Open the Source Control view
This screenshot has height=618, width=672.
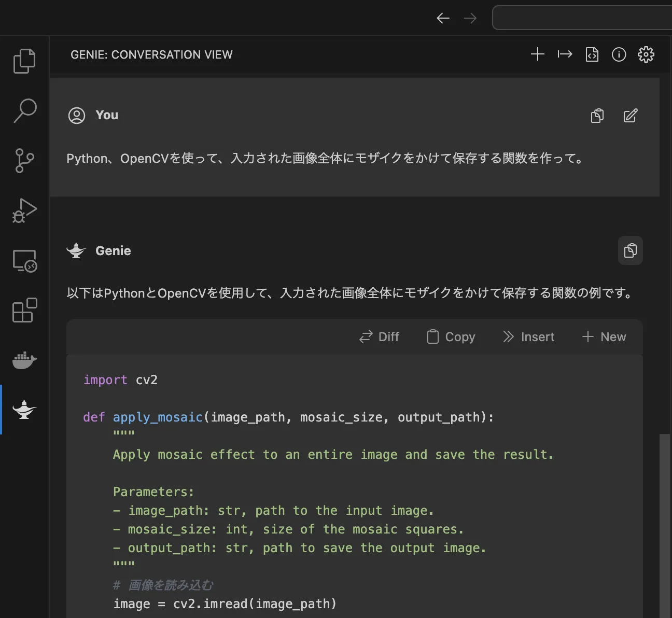[x=24, y=161]
